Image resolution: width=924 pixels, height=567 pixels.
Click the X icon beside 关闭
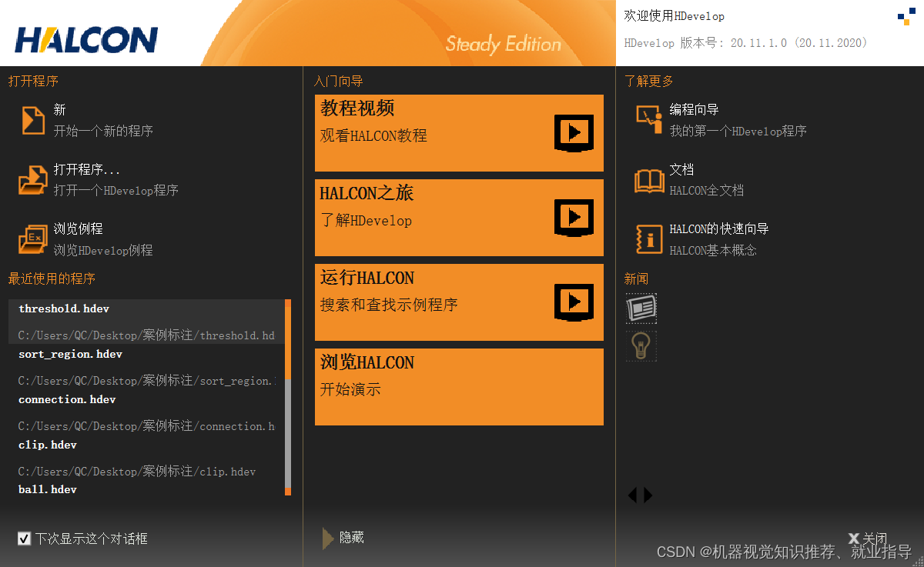(x=853, y=539)
